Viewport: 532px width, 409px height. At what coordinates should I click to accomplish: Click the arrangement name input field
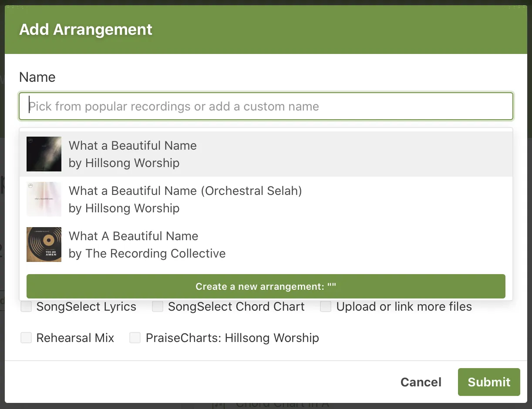click(266, 106)
